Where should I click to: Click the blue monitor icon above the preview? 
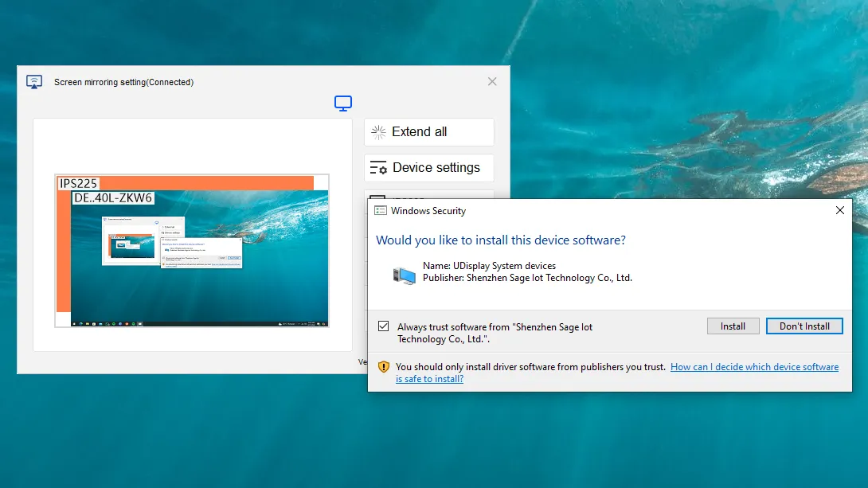(343, 103)
